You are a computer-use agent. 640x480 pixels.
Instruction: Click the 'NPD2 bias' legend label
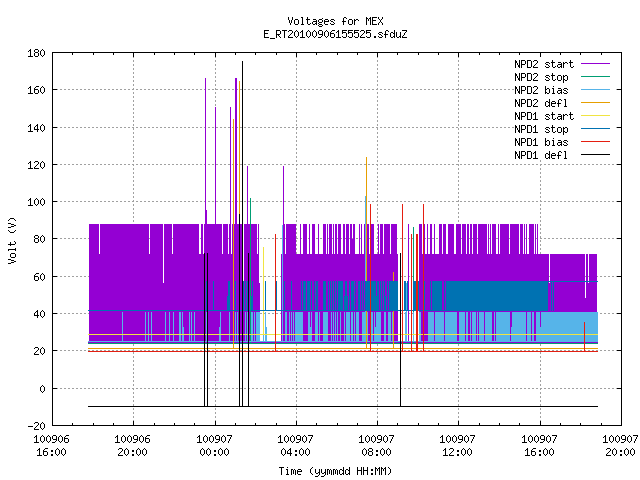[x=541, y=90]
